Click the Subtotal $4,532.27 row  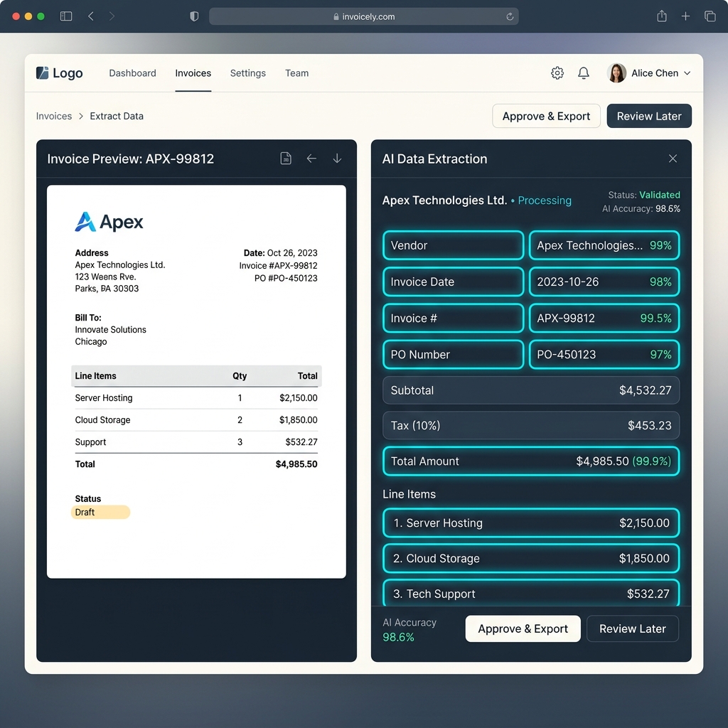(x=530, y=390)
